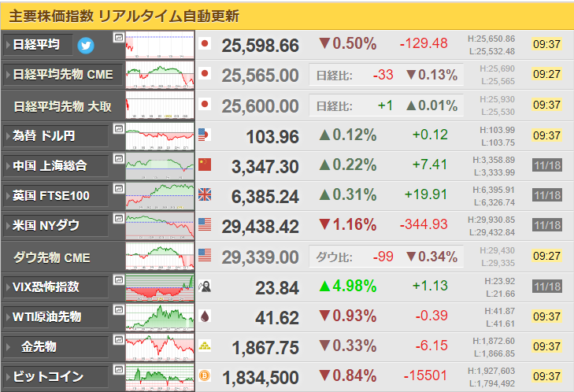Viewport: 574px width, 392px height.
Task: Open the 為替 ドル円 label button
Action: tap(56, 136)
